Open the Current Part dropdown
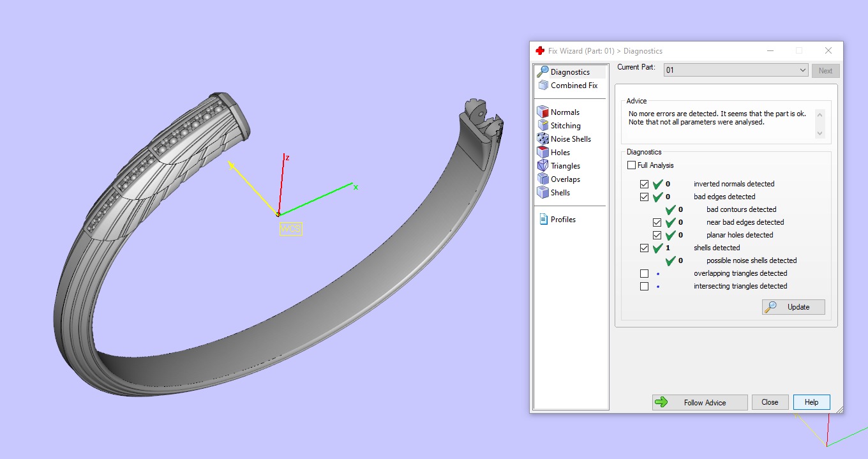868x459 pixels. tap(736, 70)
